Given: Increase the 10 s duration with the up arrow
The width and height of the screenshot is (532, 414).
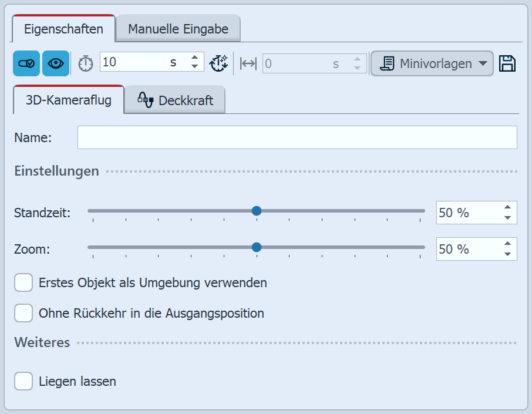Looking at the screenshot, I should pyautogui.click(x=194, y=59).
